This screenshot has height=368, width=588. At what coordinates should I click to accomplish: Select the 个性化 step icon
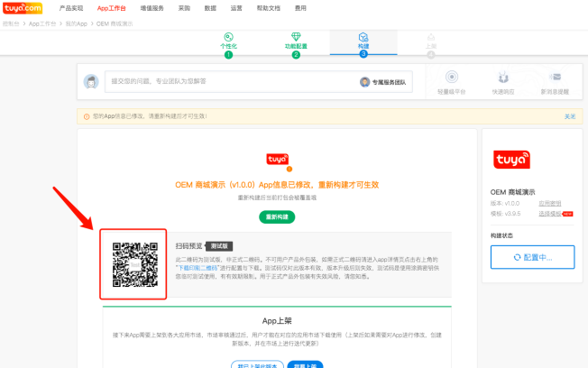point(228,37)
